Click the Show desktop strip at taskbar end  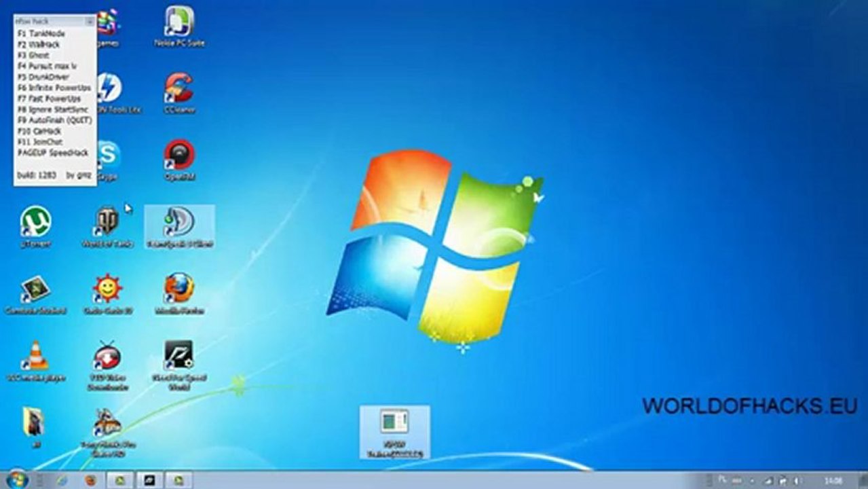[x=863, y=480]
